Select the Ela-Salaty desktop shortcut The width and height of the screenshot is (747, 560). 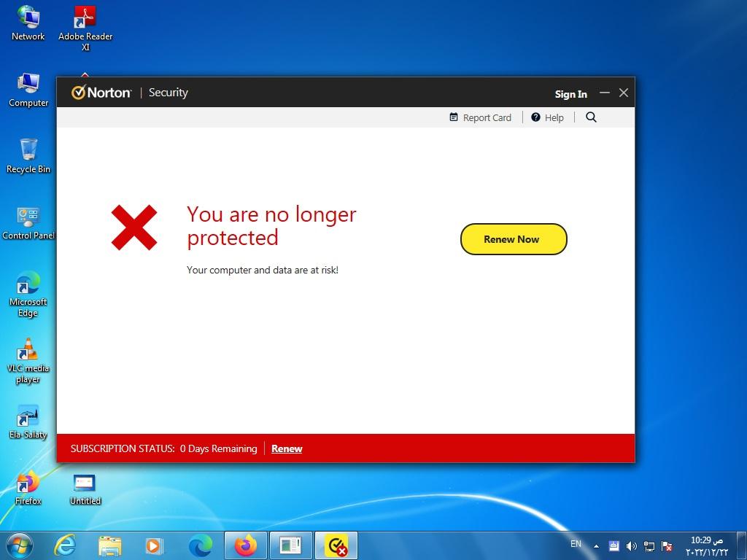click(28, 421)
